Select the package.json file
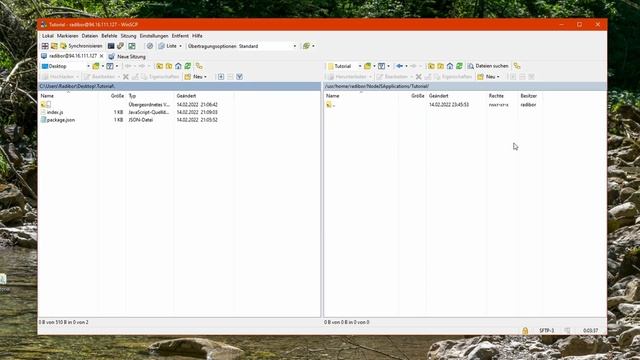Image resolution: width=640 pixels, height=360 pixels. (x=58, y=120)
